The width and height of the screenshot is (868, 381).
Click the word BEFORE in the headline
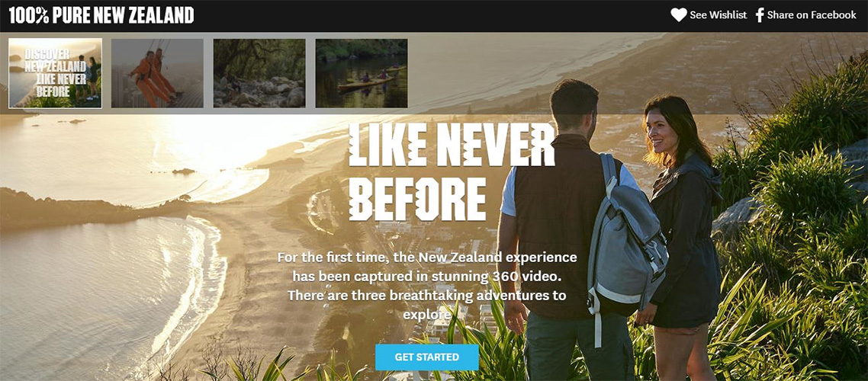point(417,199)
